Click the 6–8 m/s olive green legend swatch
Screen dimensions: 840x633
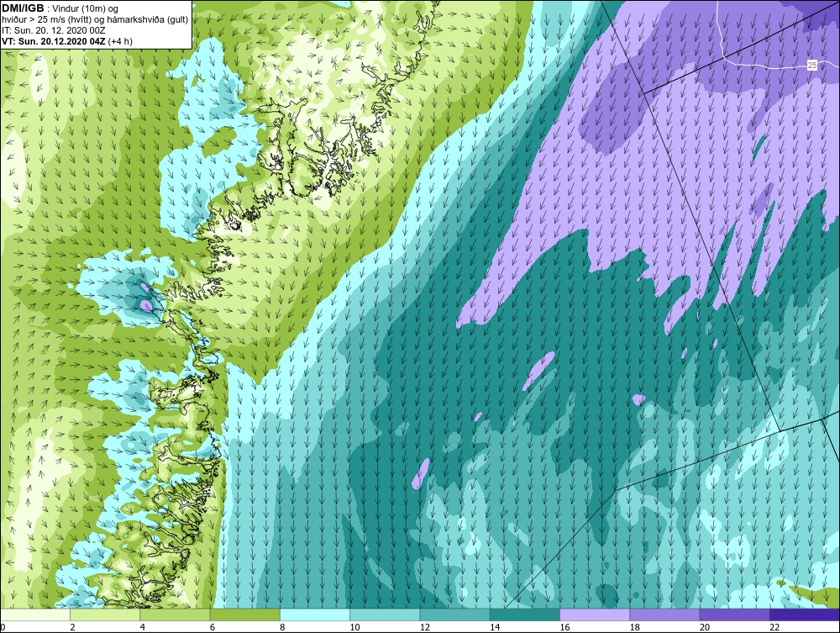(244, 615)
